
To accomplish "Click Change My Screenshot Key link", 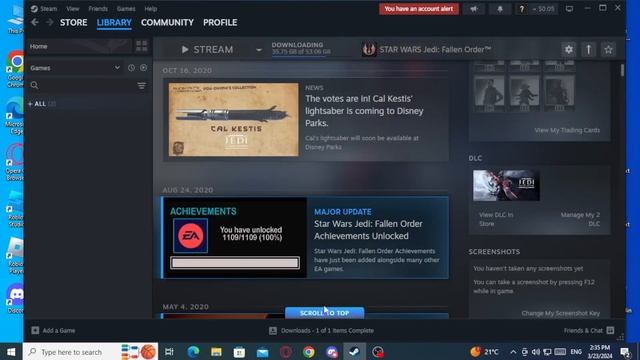I will 560,313.
